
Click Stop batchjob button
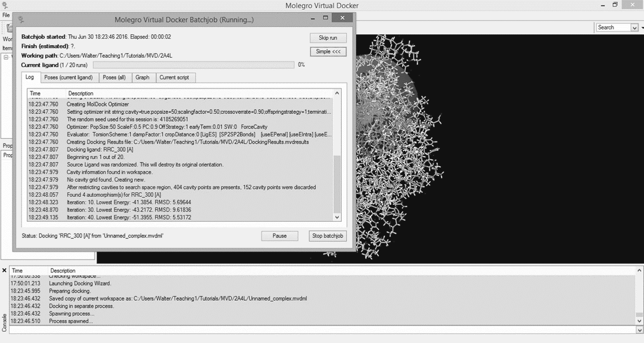tap(328, 236)
